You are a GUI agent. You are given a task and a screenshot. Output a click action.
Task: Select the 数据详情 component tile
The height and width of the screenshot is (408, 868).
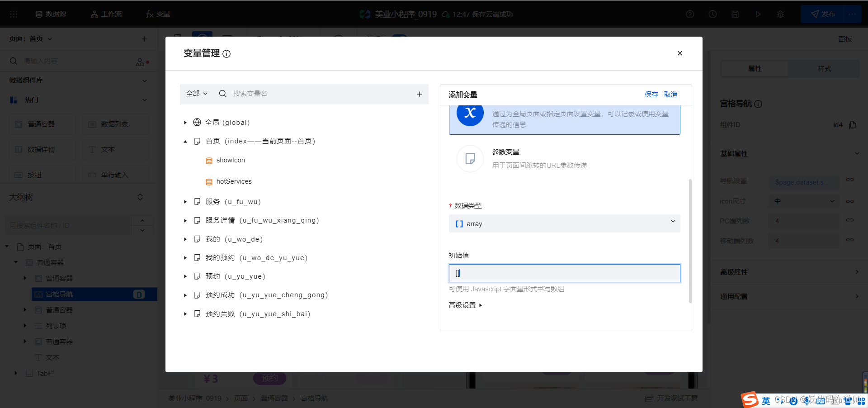coord(42,150)
